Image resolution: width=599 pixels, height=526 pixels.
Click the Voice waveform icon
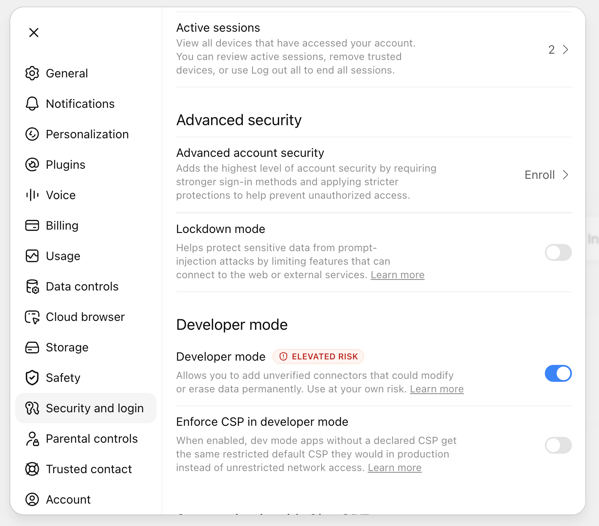click(x=32, y=195)
